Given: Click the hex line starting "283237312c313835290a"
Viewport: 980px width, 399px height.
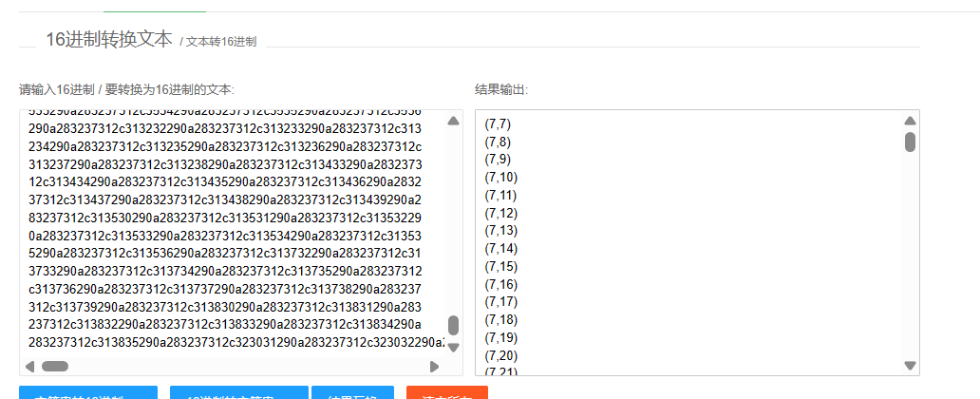Looking at the screenshot, I should (x=236, y=343).
